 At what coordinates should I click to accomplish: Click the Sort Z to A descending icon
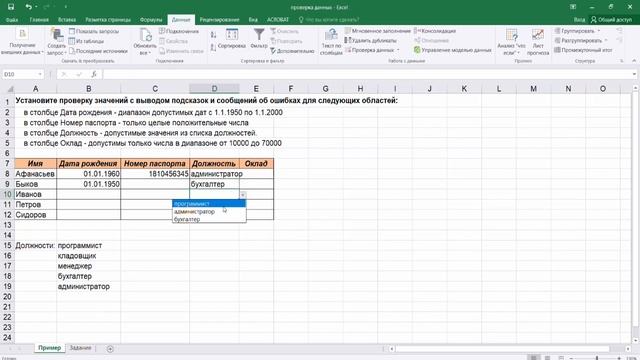coord(213,48)
